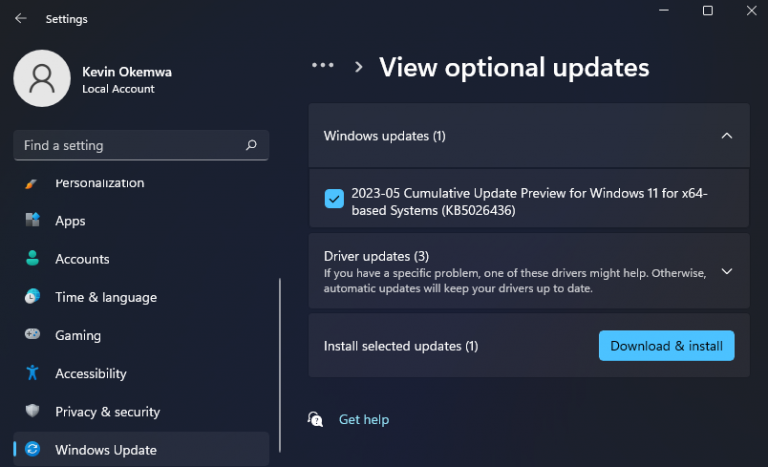Click the Time & language globe icon
768x467 pixels.
32,296
